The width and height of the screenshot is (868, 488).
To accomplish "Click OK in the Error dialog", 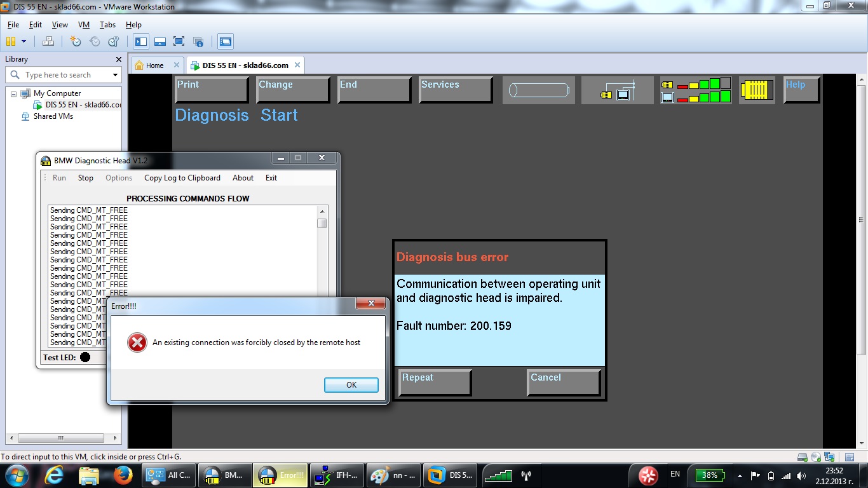I will point(351,385).
